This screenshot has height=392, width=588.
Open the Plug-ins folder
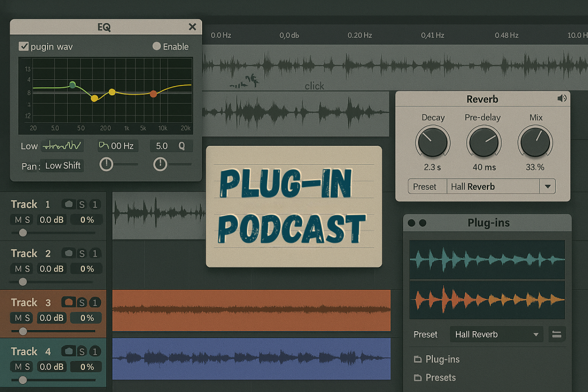(437, 359)
